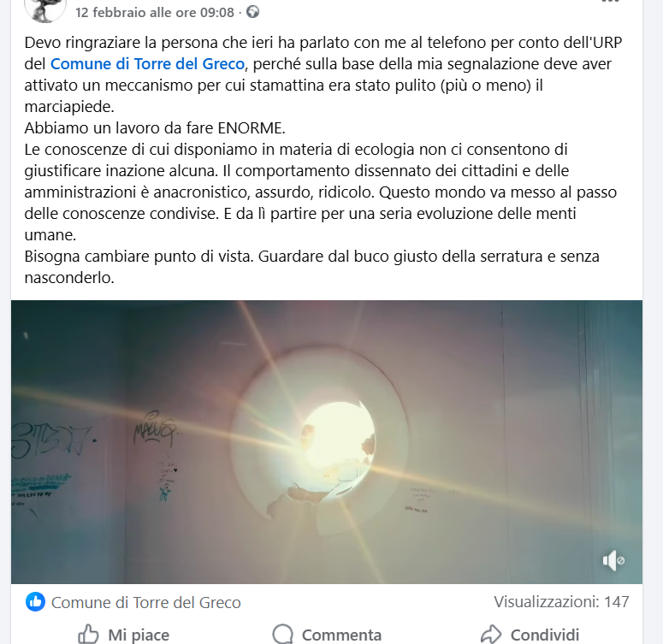The image size is (663, 644).
Task: Open reactor name Comune di Torre del Greco
Action: pos(146,603)
